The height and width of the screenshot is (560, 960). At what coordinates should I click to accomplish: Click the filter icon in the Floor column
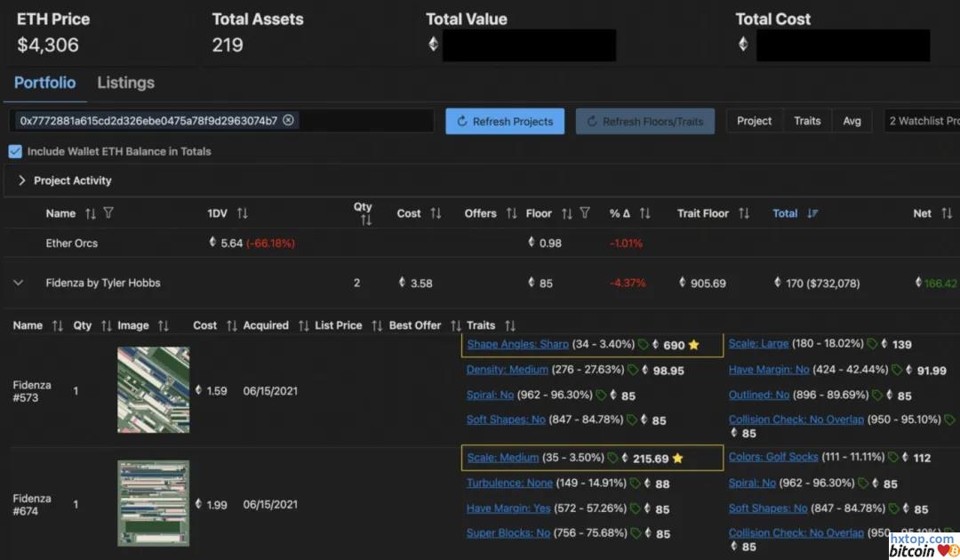(x=584, y=213)
